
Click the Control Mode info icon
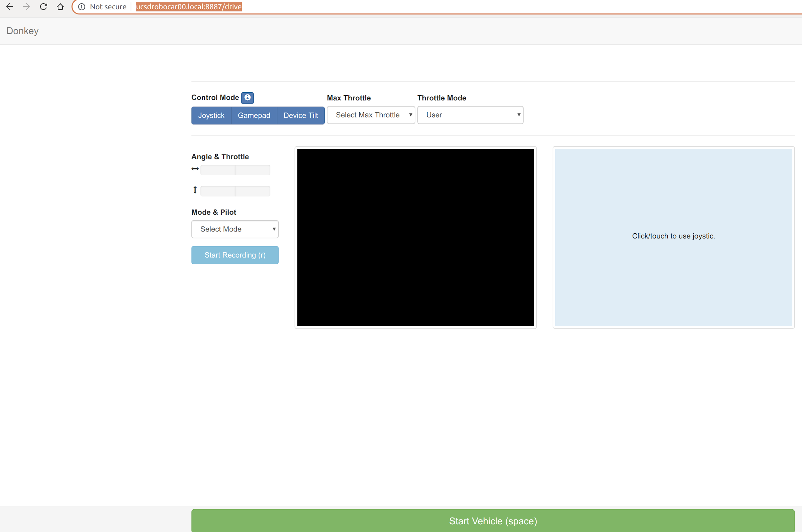(x=247, y=98)
